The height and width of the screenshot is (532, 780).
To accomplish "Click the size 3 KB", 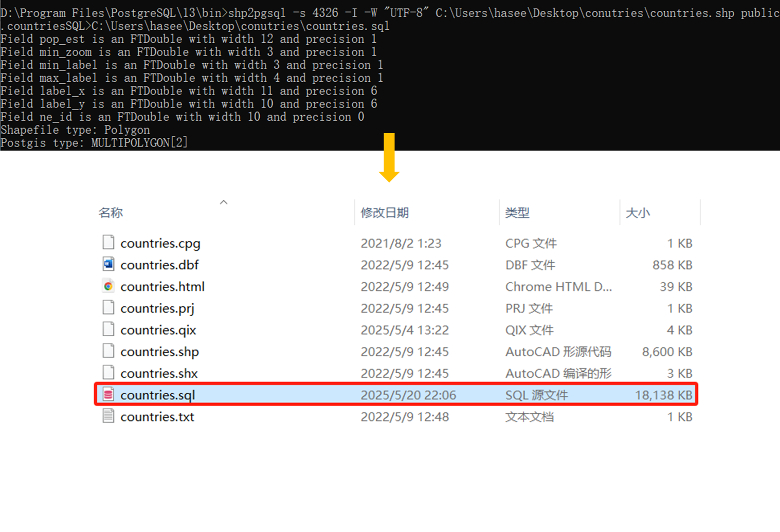I will click(680, 373).
